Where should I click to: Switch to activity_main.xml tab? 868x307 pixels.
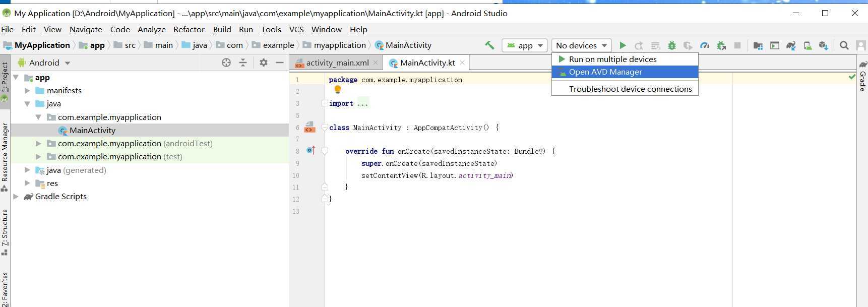pyautogui.click(x=337, y=63)
